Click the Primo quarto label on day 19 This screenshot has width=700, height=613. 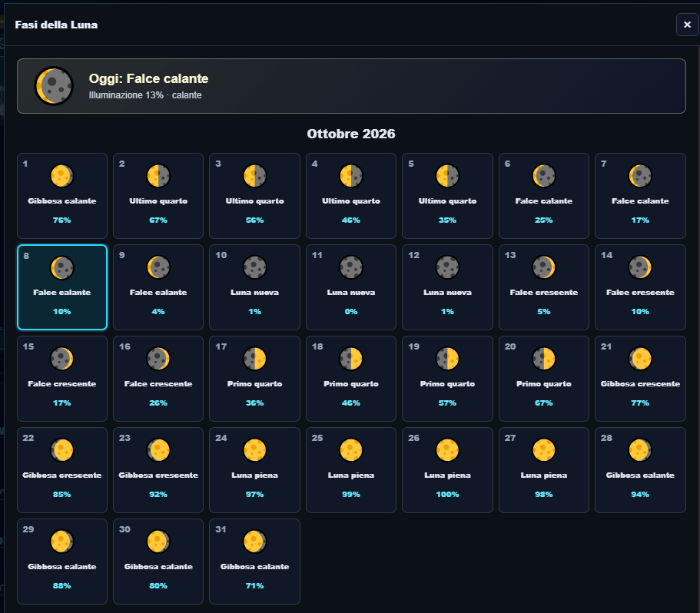coord(447,383)
